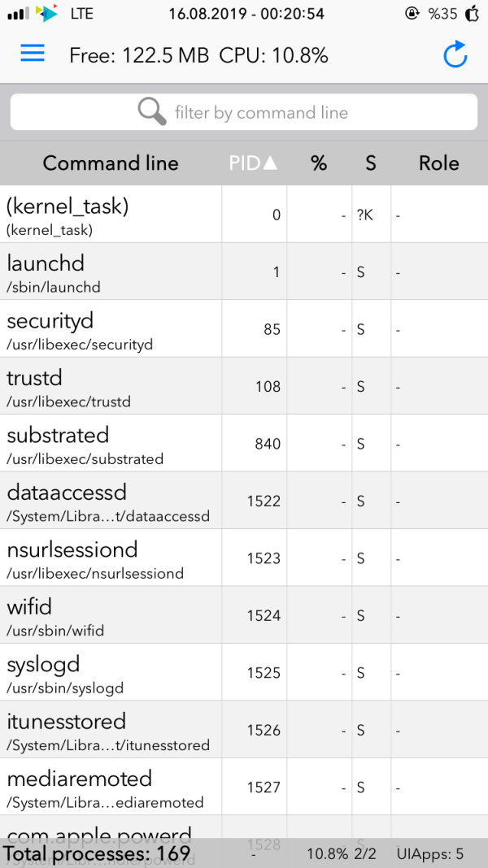The image size is (488, 868).
Task: Tap the refresh arrow icon
Action: point(455,54)
